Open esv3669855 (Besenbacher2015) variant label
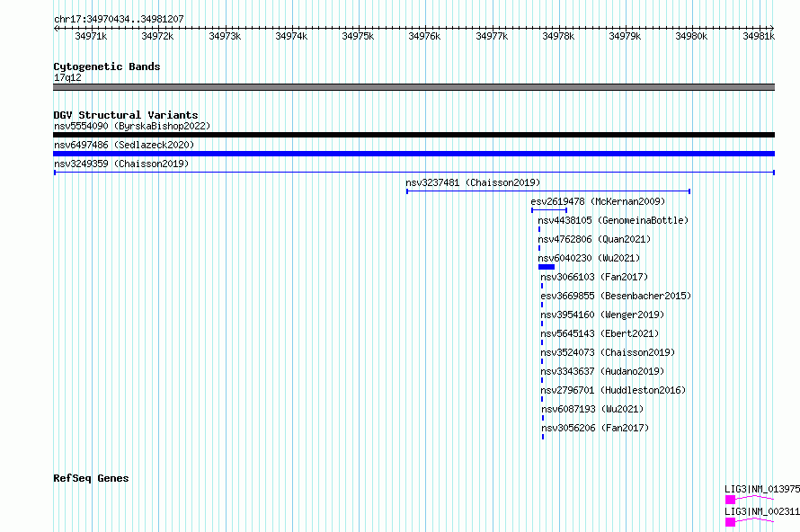The width and height of the screenshot is (800, 532). (616, 296)
